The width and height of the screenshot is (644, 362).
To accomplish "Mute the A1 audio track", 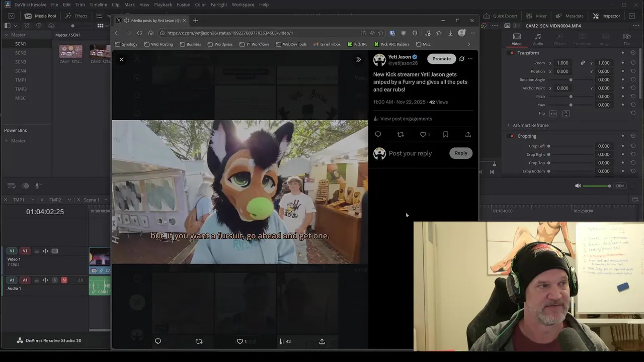I will [64, 280].
